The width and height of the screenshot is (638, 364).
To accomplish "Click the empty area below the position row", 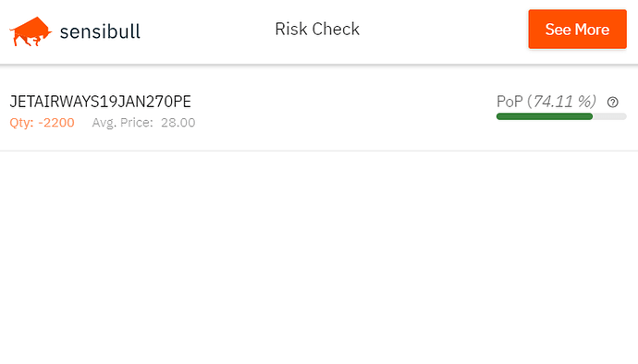I will 319,257.
